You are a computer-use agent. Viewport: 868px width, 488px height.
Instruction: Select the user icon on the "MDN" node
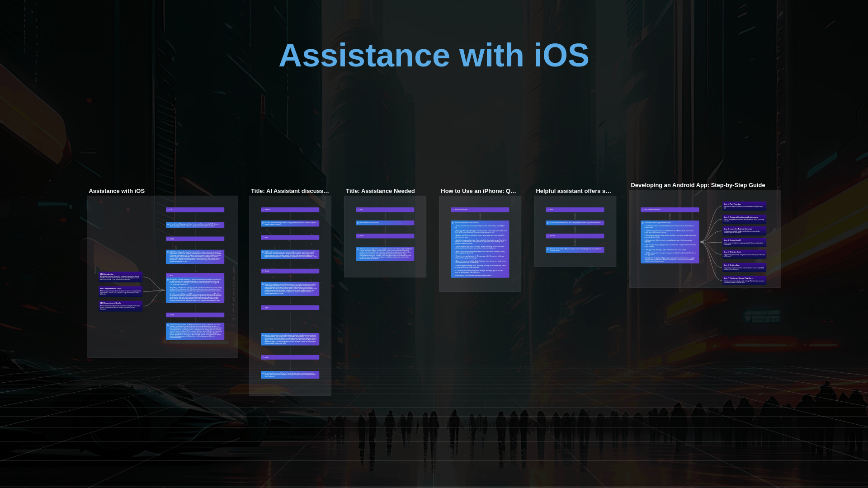(168, 276)
